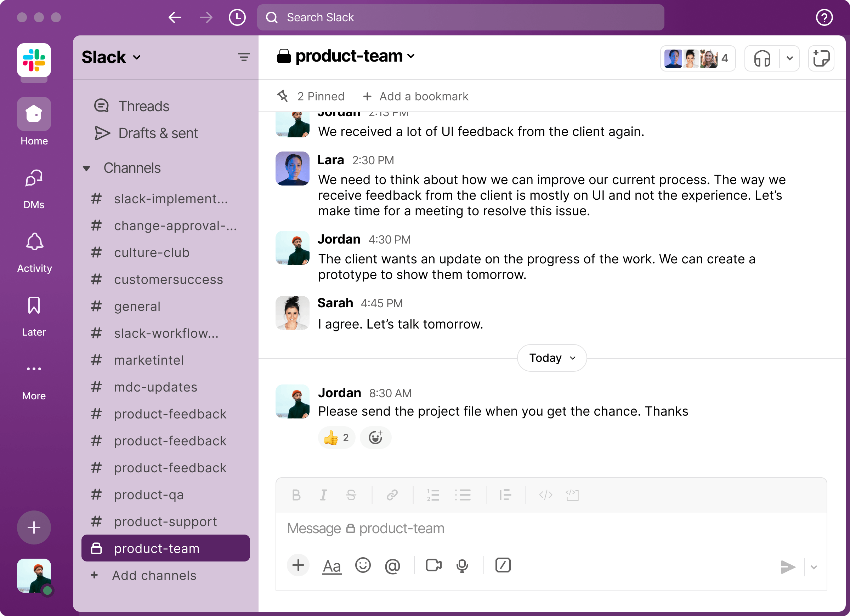Open the marketintel channel

[x=165, y=360]
